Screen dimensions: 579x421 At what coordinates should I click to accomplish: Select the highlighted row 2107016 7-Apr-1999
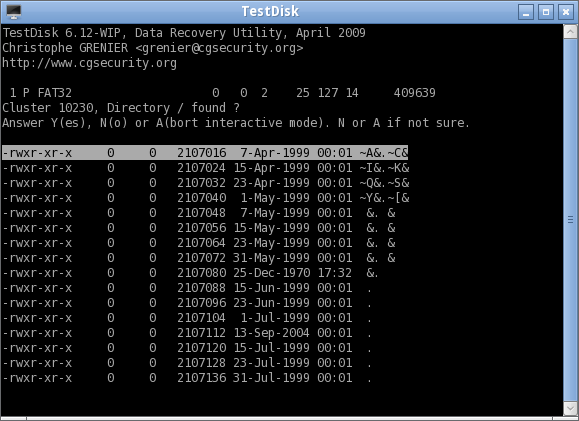pyautogui.click(x=205, y=153)
